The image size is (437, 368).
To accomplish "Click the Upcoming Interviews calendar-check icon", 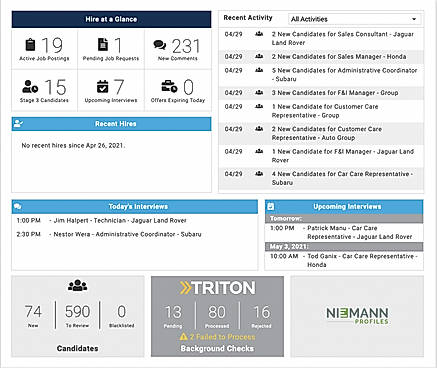I will click(x=103, y=86).
